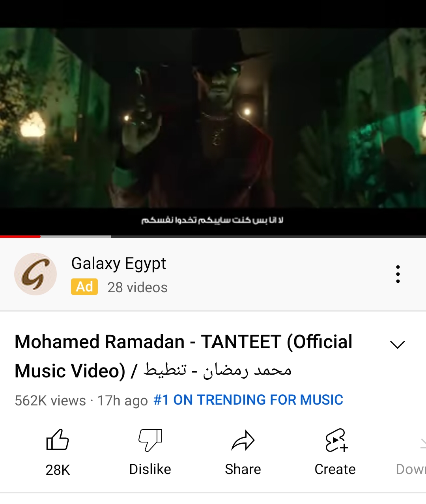
Task: Tap the Share text label
Action: 243,469
